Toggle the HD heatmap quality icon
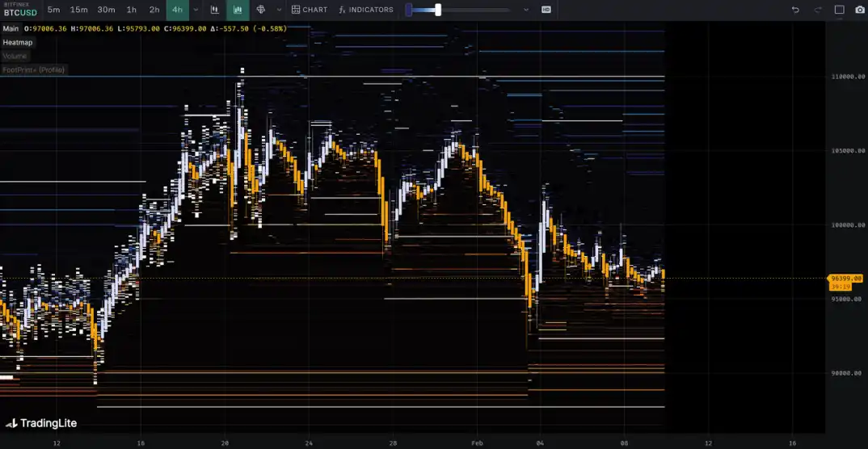This screenshot has height=449, width=868. coord(546,10)
